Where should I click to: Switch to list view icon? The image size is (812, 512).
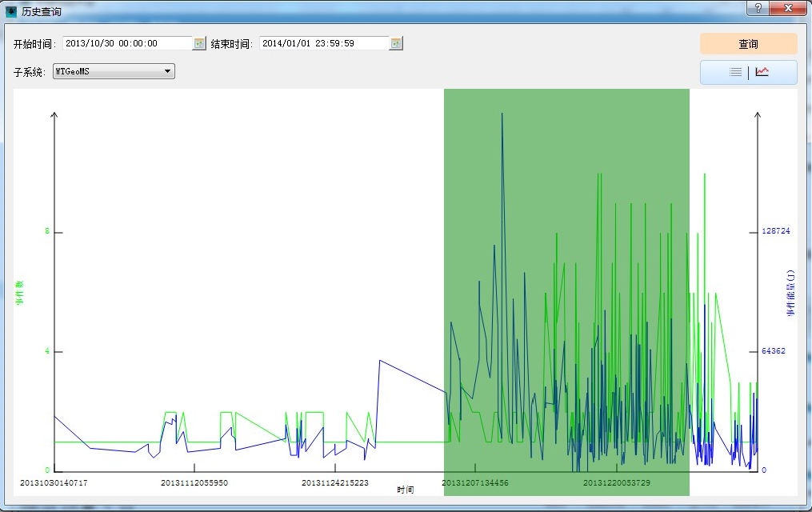[x=735, y=72]
